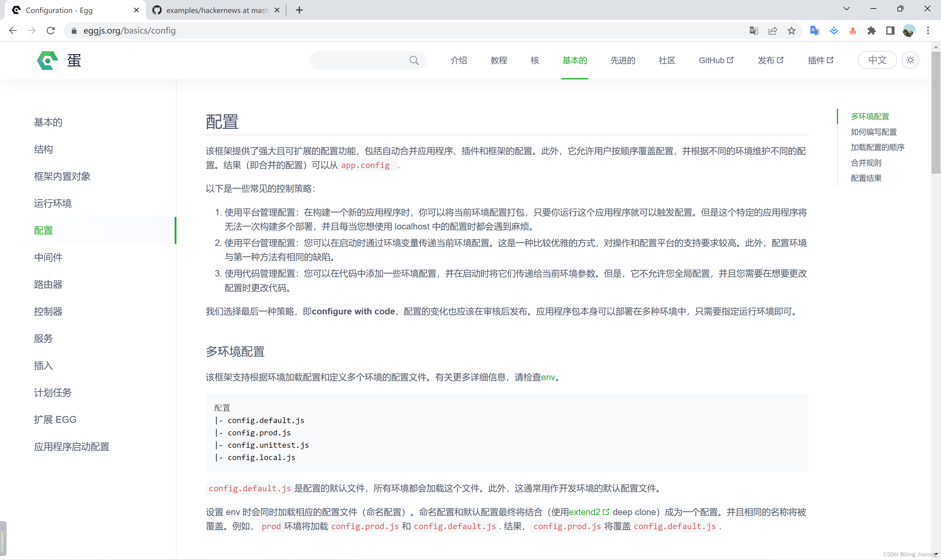Select 应用程序启动配置 in the sidebar

71,447
